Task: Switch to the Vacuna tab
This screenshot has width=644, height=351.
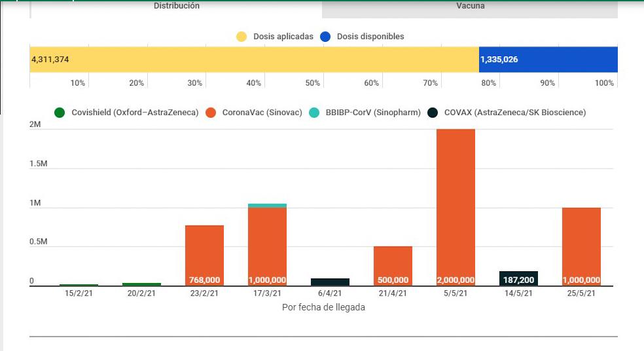Action: [x=470, y=7]
